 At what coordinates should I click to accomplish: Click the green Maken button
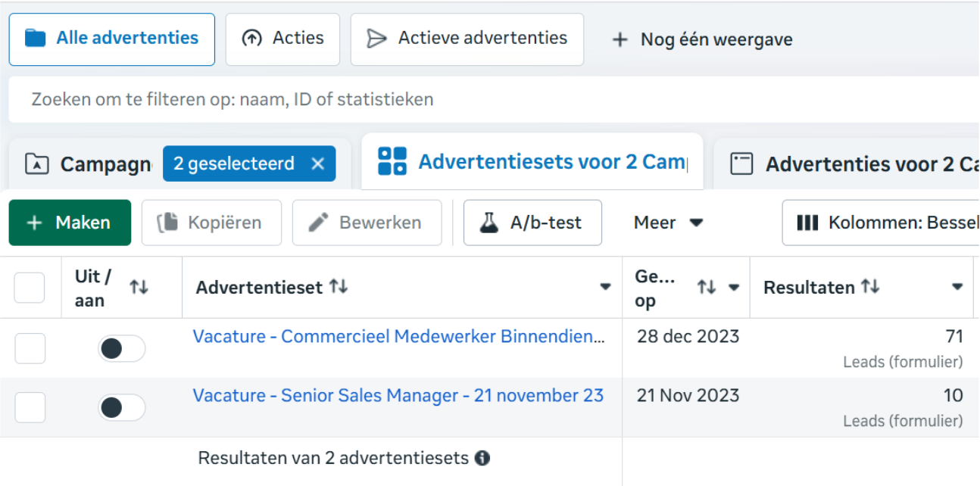(x=70, y=223)
